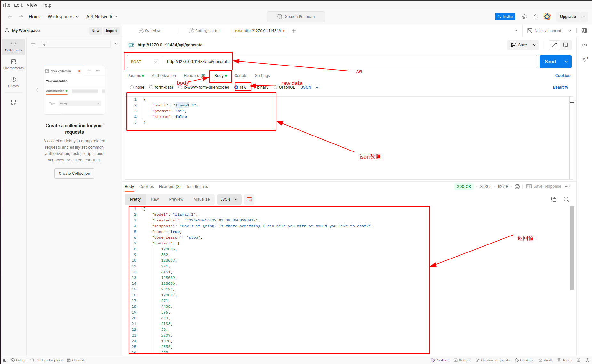This screenshot has width=592, height=364.
Task: Open response three-dot options menu
Action: (x=568, y=187)
